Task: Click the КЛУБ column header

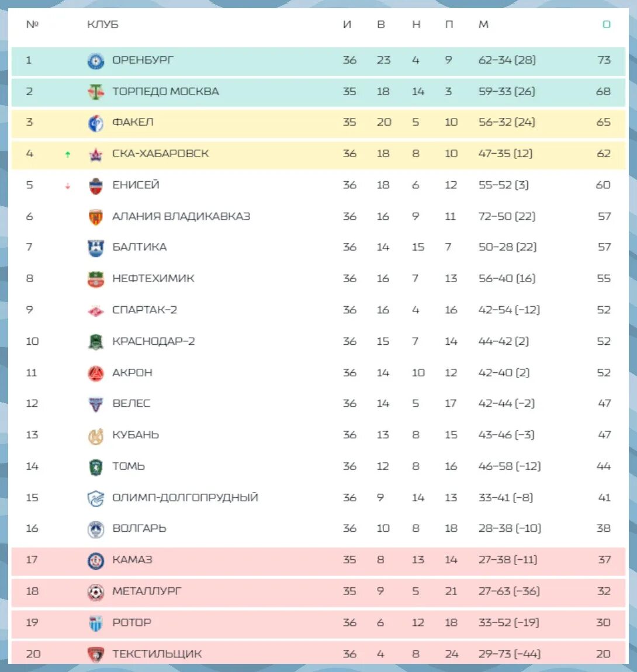Action: point(102,25)
